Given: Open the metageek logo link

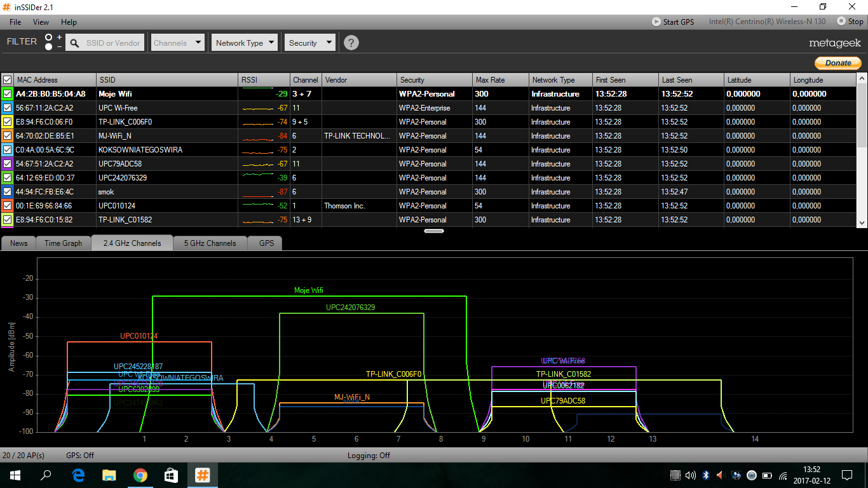Looking at the screenshot, I should [x=835, y=43].
